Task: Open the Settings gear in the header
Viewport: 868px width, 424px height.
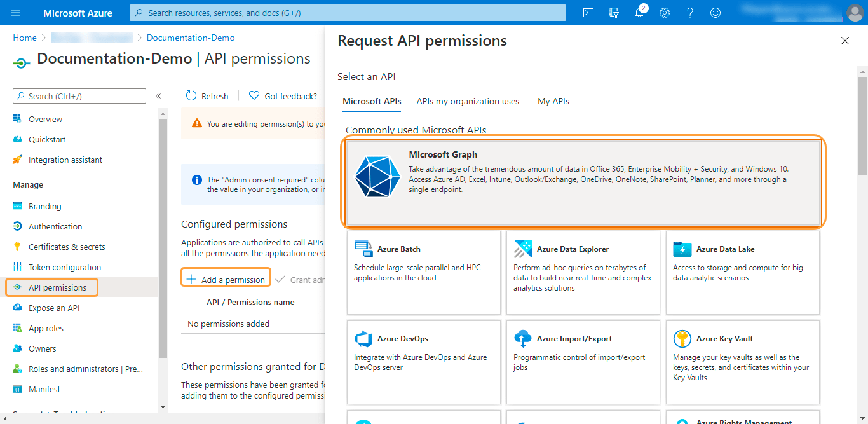Action: coord(665,13)
